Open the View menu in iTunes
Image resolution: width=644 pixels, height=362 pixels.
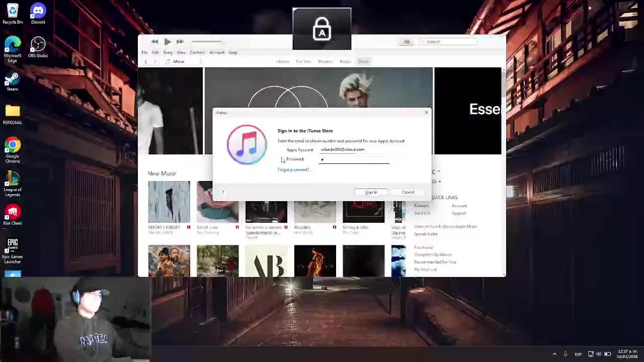[181, 52]
